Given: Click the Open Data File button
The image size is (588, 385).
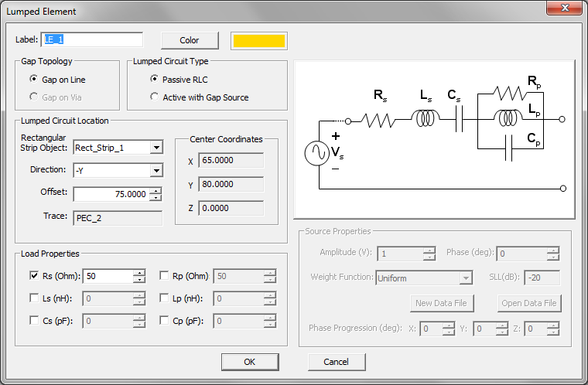Looking at the screenshot, I should (x=529, y=303).
